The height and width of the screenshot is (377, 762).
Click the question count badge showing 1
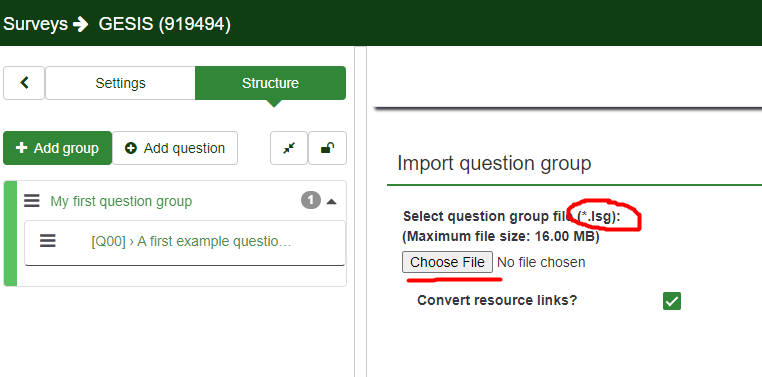pos(311,200)
